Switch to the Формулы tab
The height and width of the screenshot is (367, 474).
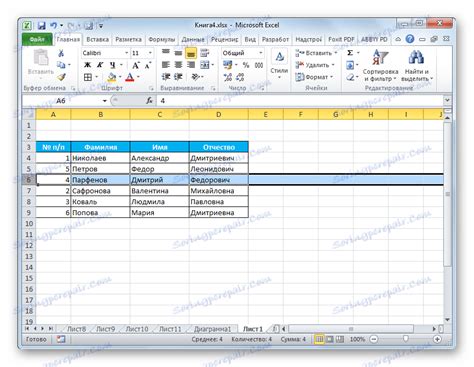click(162, 39)
